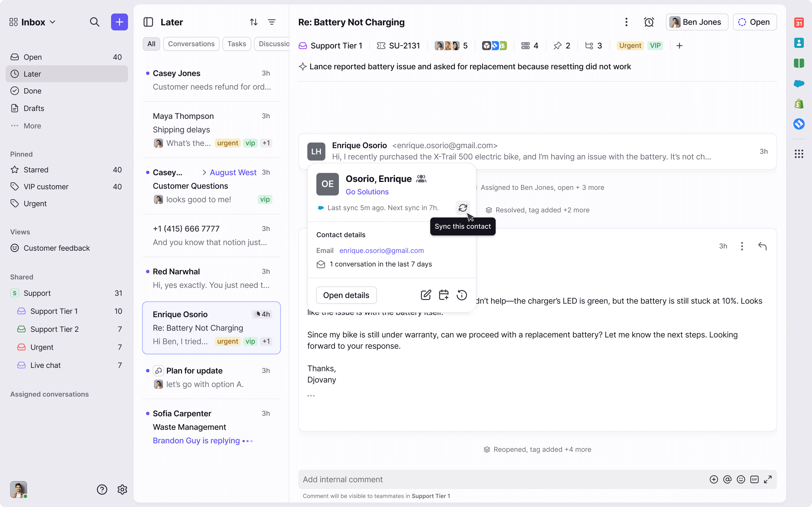
Task: Mention a teammate with the @ icon
Action: click(x=727, y=479)
